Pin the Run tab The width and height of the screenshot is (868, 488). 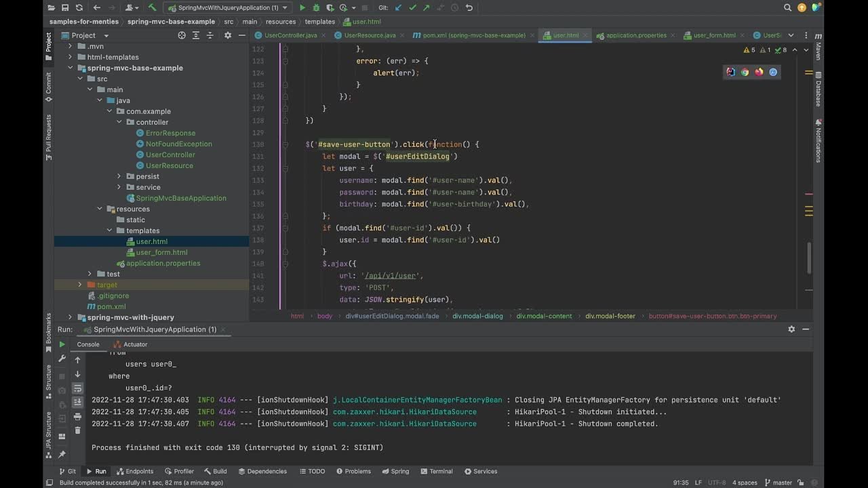(x=62, y=454)
